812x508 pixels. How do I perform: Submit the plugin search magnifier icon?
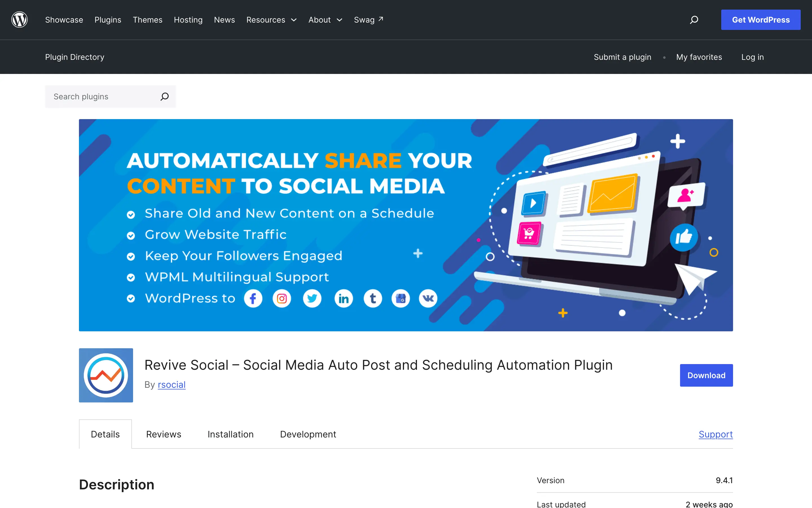pos(164,97)
